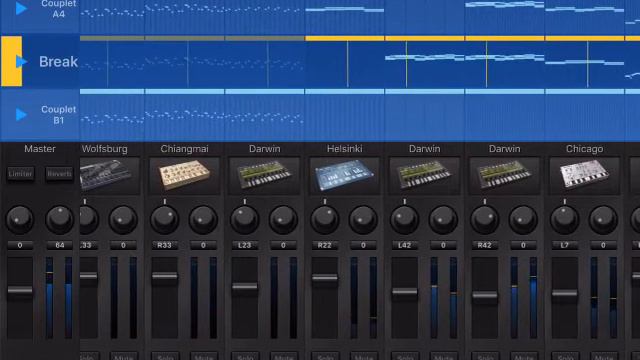Viewport: 640px width, 360px height.
Task: Open the Helsinki gadget icon
Action: point(344,176)
